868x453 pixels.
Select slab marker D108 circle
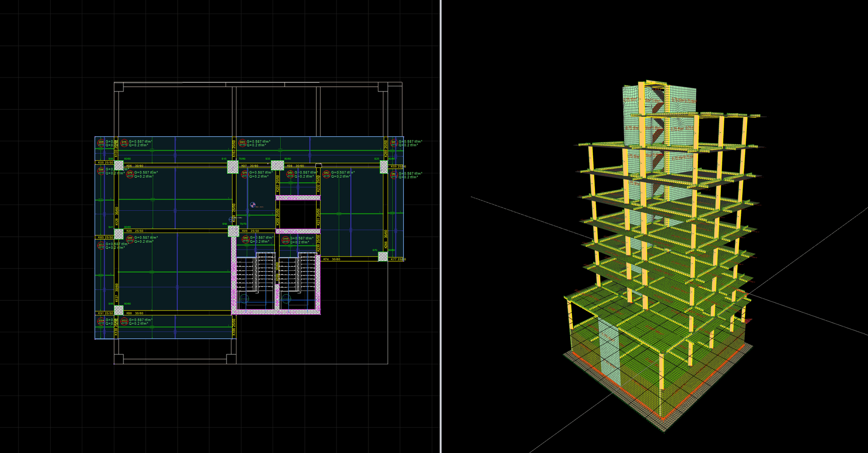[x=286, y=240]
